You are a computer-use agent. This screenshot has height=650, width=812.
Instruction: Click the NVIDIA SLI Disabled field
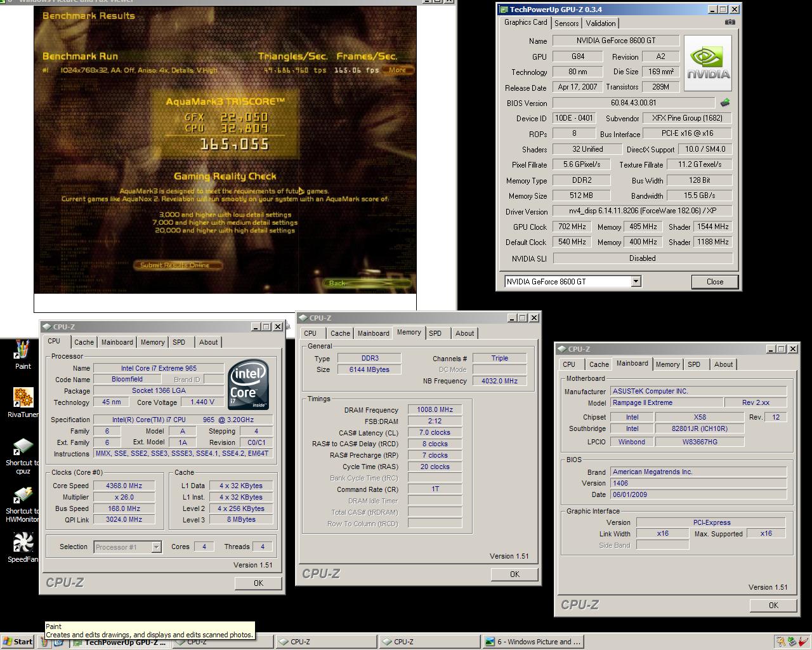pyautogui.click(x=643, y=259)
